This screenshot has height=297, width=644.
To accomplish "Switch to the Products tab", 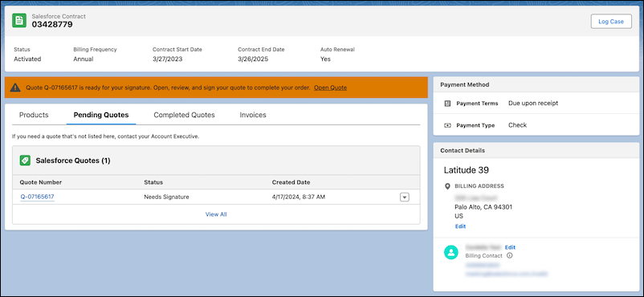I will [x=34, y=115].
